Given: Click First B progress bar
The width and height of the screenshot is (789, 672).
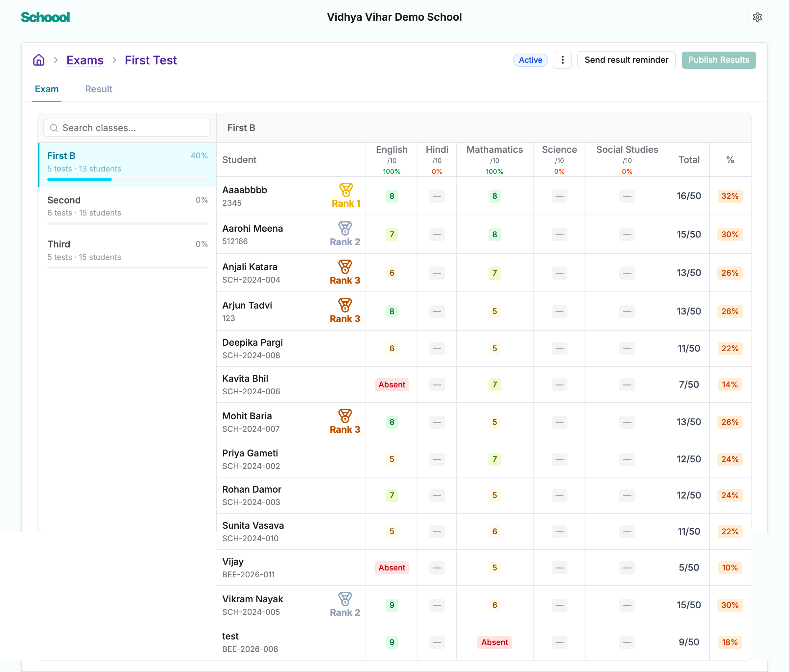Looking at the screenshot, I should (x=128, y=179).
